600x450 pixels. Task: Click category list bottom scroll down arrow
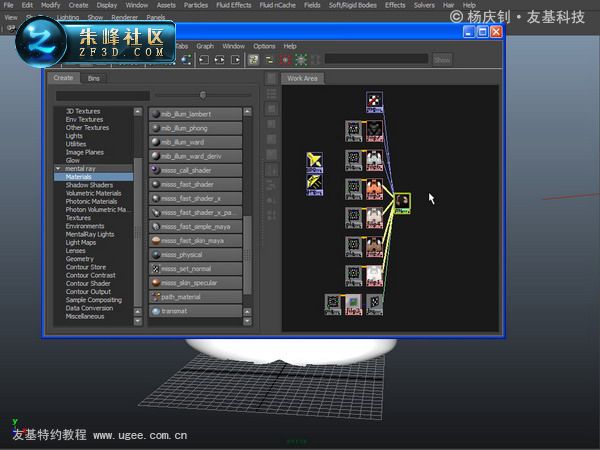point(138,321)
